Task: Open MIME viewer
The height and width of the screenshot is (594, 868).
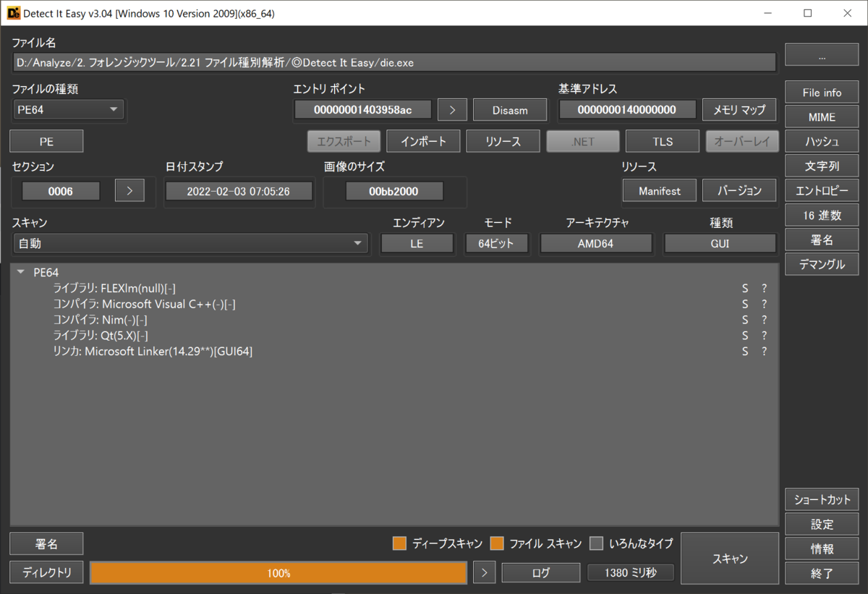Action: [x=822, y=117]
